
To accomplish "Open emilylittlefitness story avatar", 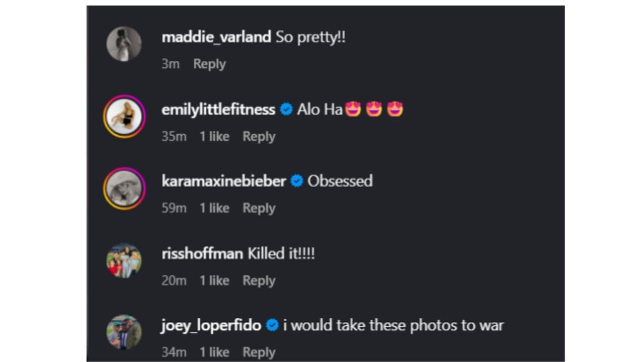I will (124, 116).
